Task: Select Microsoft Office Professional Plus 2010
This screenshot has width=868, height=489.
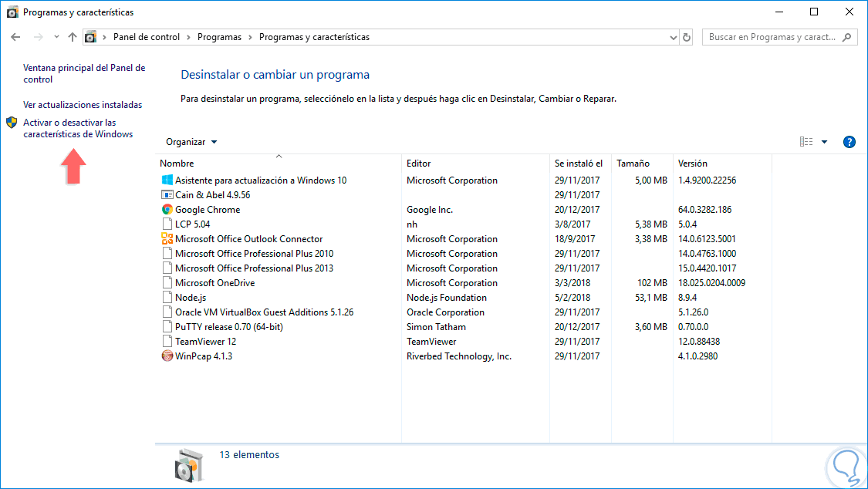Action: [x=254, y=253]
